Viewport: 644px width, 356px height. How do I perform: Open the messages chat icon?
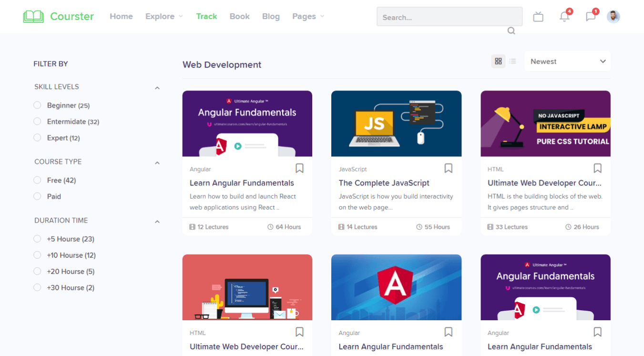(x=591, y=17)
